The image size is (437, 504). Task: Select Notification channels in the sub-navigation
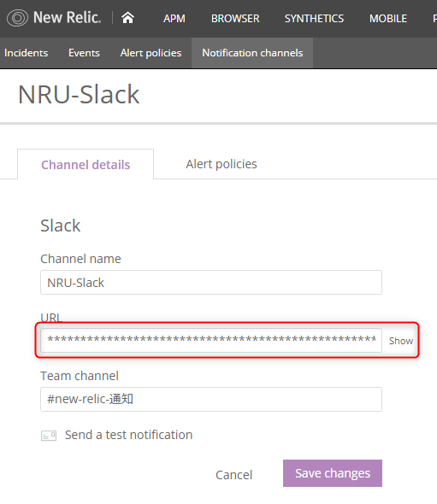pyautogui.click(x=252, y=53)
